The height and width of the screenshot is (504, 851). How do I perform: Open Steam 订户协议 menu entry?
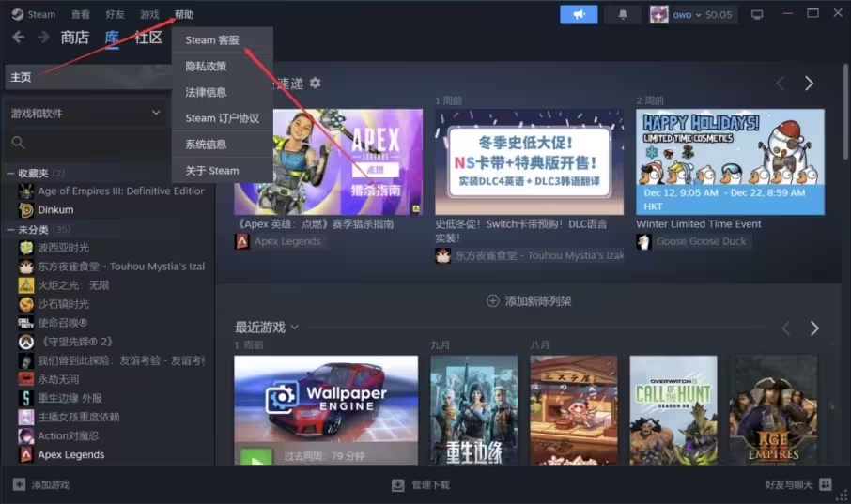(x=222, y=117)
